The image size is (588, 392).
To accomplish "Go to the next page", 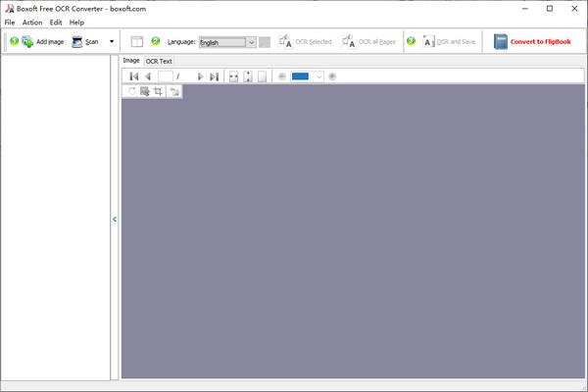I will click(x=200, y=76).
